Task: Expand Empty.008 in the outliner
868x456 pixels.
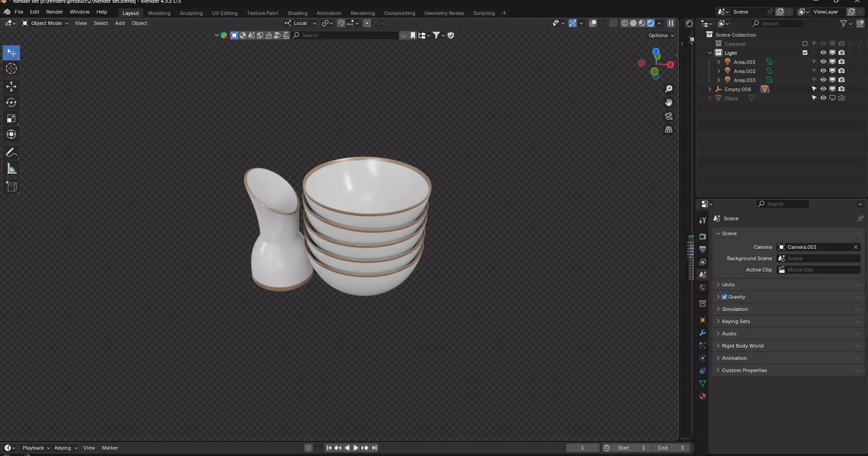Action: coord(709,89)
